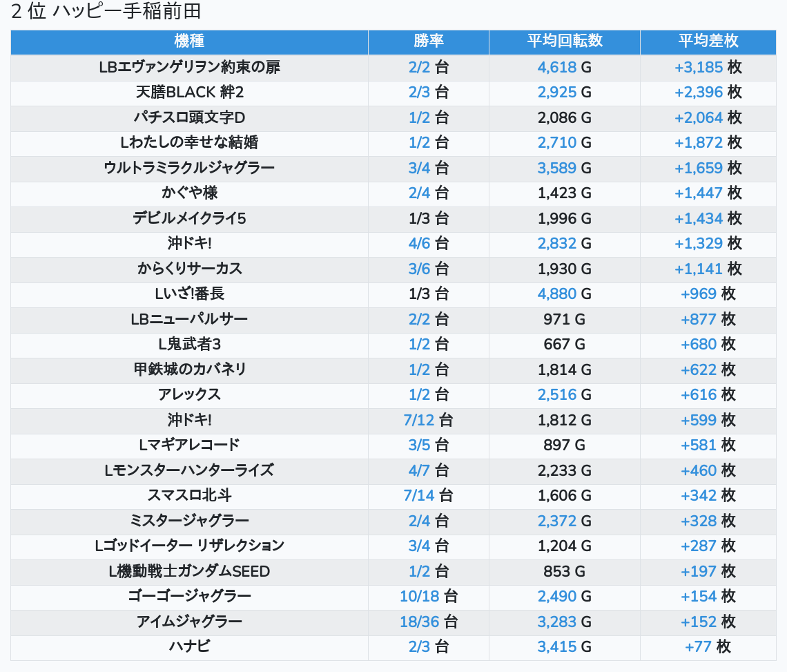Screen dimensions: 787x672
Task: Click the 10/18 台 win rate value
Action: coord(429,597)
